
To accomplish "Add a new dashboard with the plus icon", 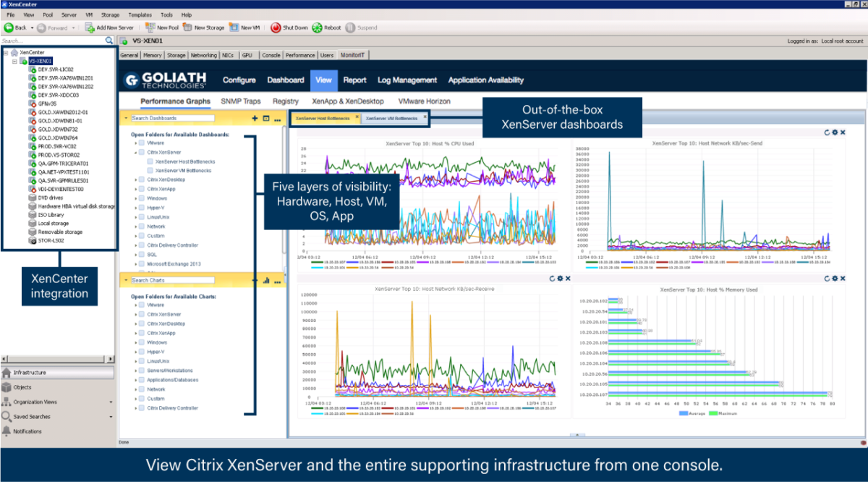I will 255,118.
